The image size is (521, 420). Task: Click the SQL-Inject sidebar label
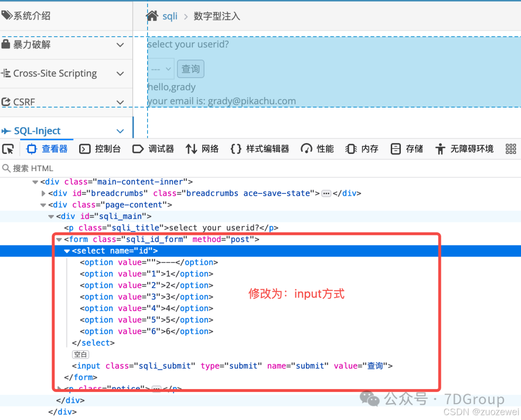37,131
